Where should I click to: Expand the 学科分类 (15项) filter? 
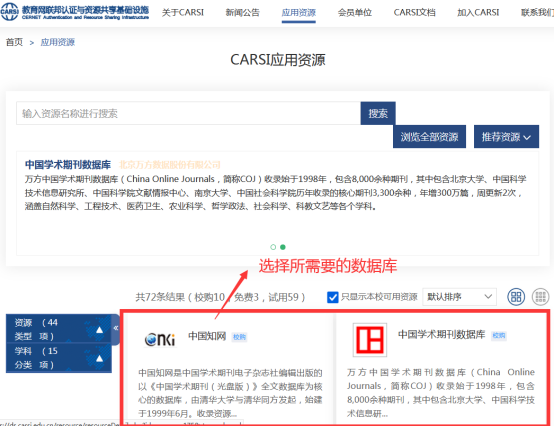[x=59, y=358]
